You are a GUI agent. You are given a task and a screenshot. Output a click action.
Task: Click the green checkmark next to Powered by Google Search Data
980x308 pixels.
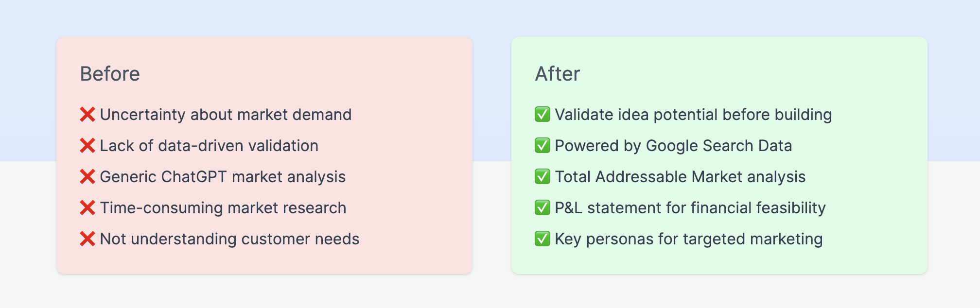[x=542, y=146]
